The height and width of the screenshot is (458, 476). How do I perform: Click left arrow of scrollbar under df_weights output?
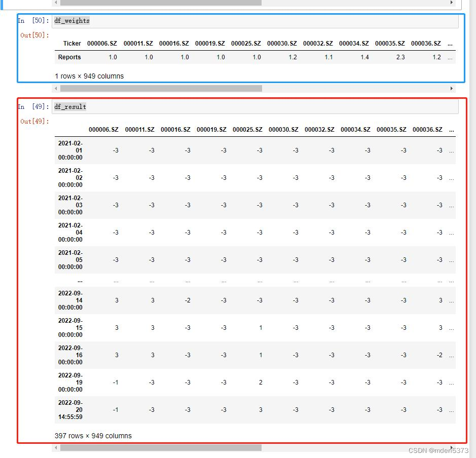(56, 88)
